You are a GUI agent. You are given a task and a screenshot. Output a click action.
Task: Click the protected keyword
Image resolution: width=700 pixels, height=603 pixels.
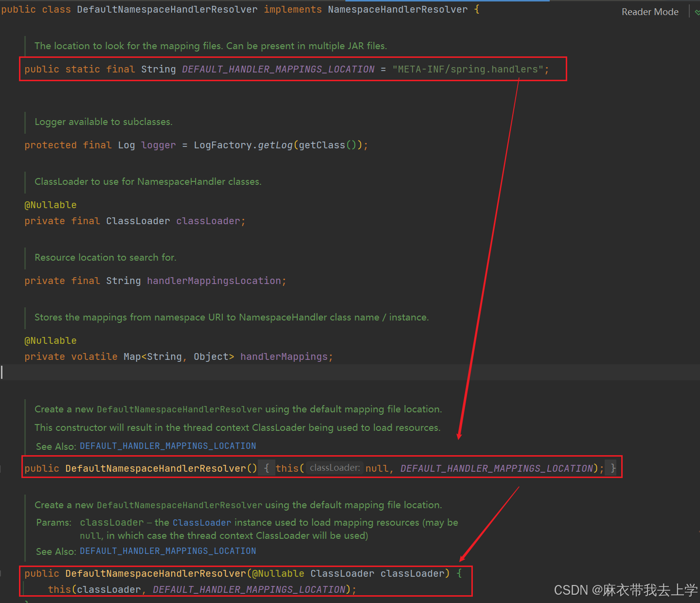(51, 145)
